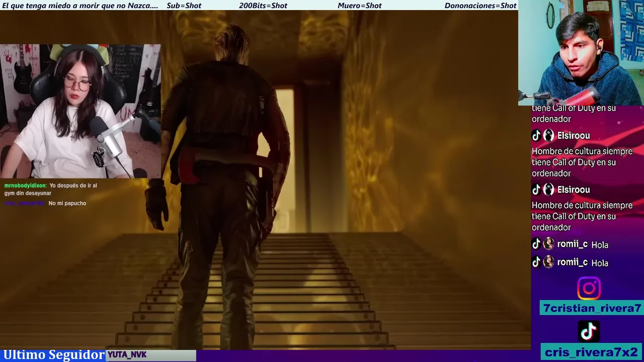
Task: Click the mrnobodyidixon chat username
Action: pyautogui.click(x=25, y=186)
